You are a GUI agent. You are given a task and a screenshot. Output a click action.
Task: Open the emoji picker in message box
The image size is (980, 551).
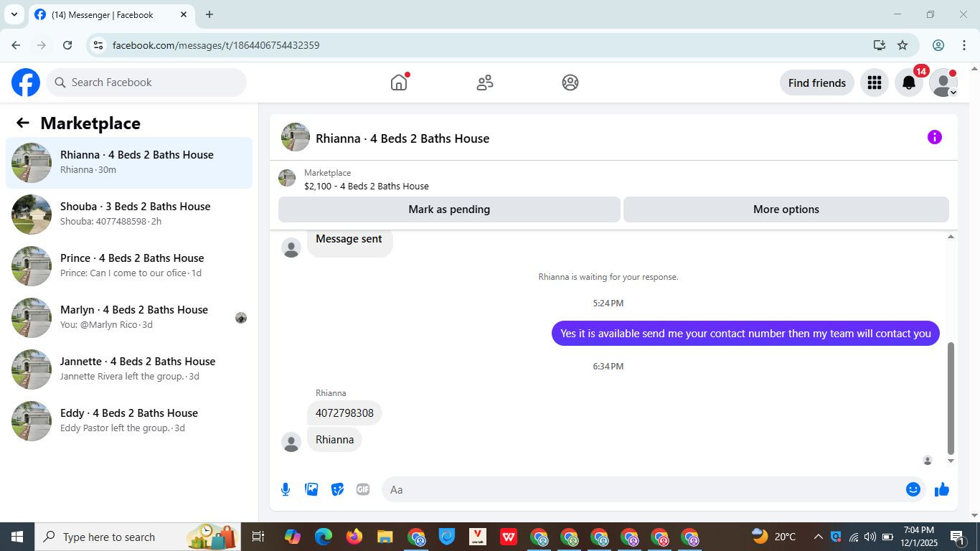[913, 489]
